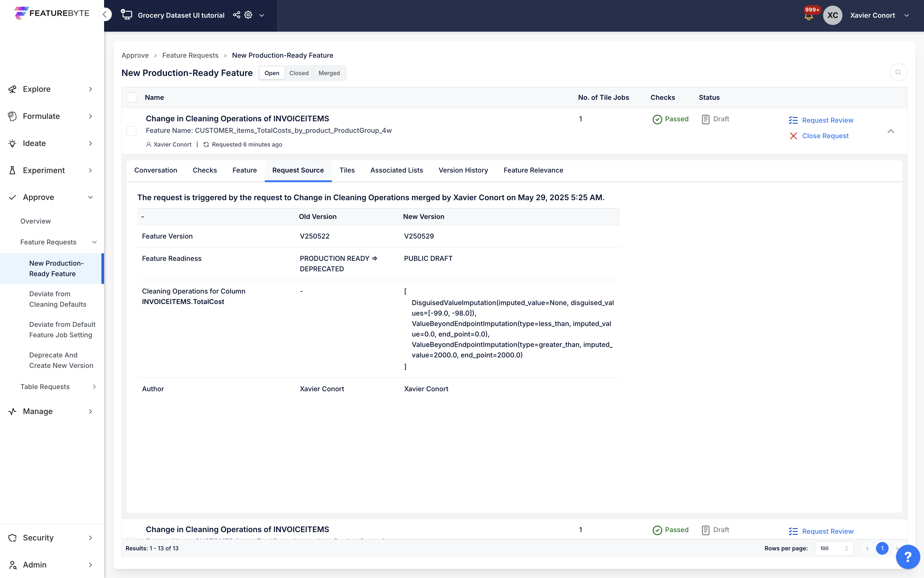This screenshot has height=578, width=924.
Task: Go to page 1 in pagination
Action: (882, 548)
